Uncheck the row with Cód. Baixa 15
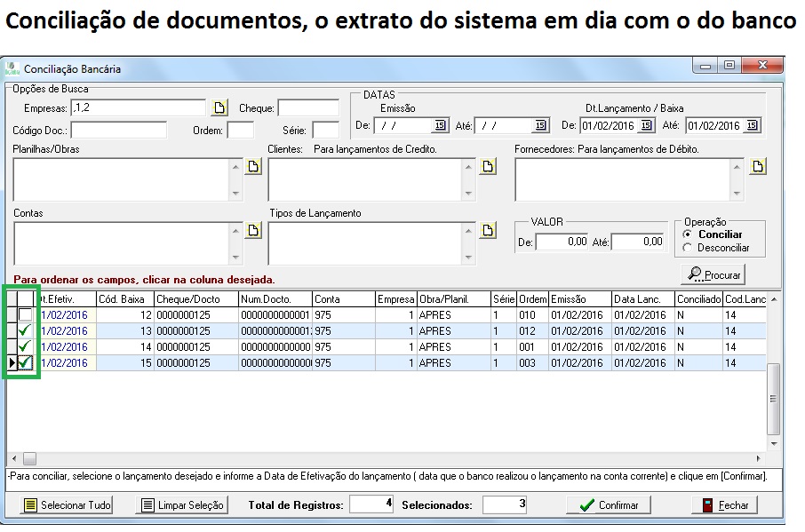Screen dimensions: 805x532 click(x=26, y=362)
